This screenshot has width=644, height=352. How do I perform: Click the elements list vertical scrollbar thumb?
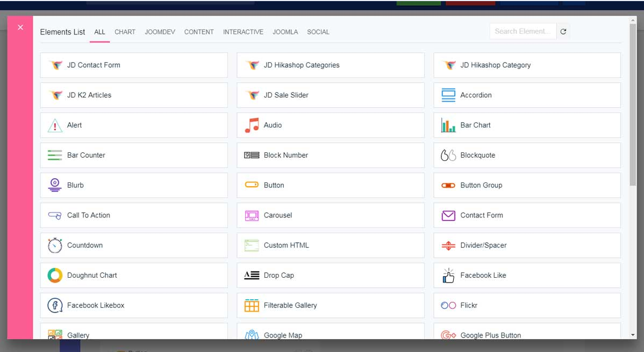633,104
